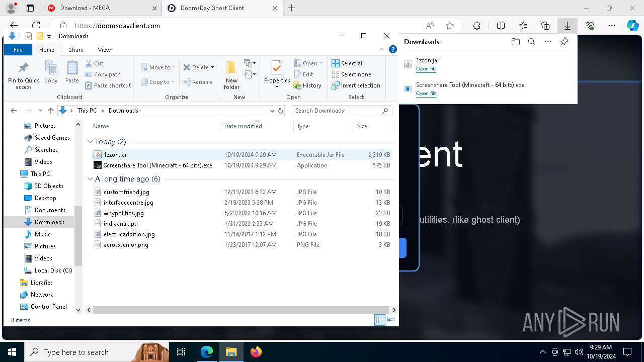Pin the Edge Downloads panel
The image size is (644, 362).
[x=564, y=42]
